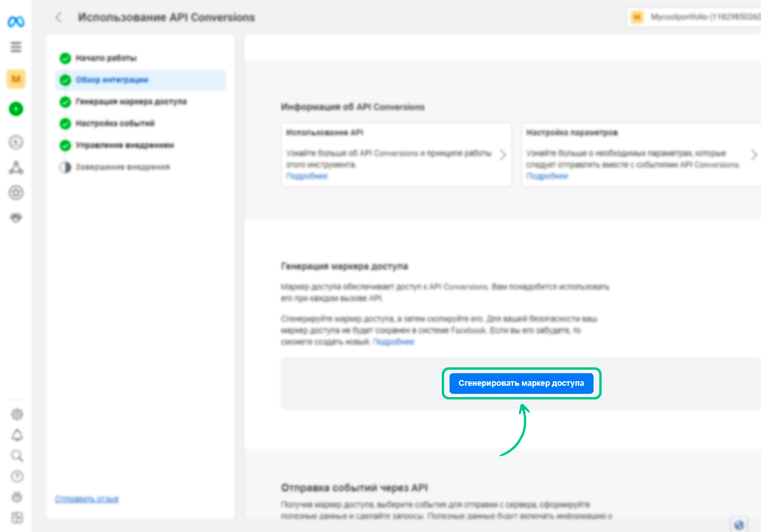The width and height of the screenshot is (761, 532).
Task: Click Сгенерировать маркер доступа button
Action: 521,383
